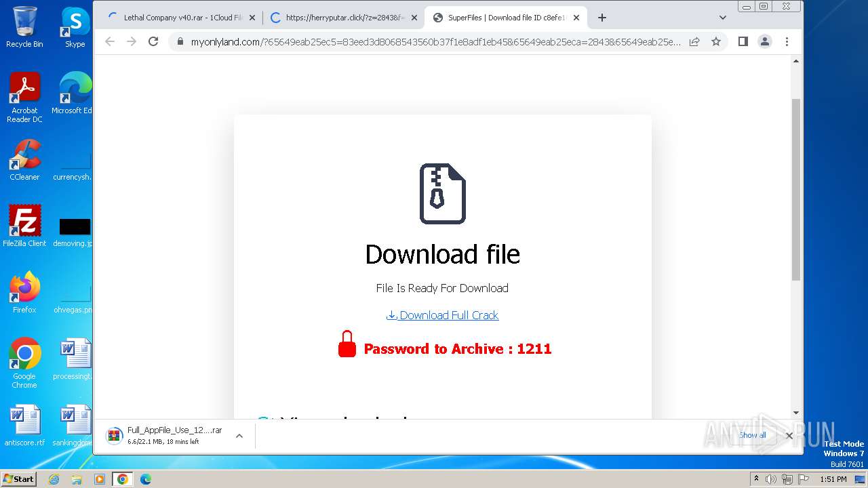Open the Skype desktop shortcut
868x488 pixels.
tap(75, 27)
